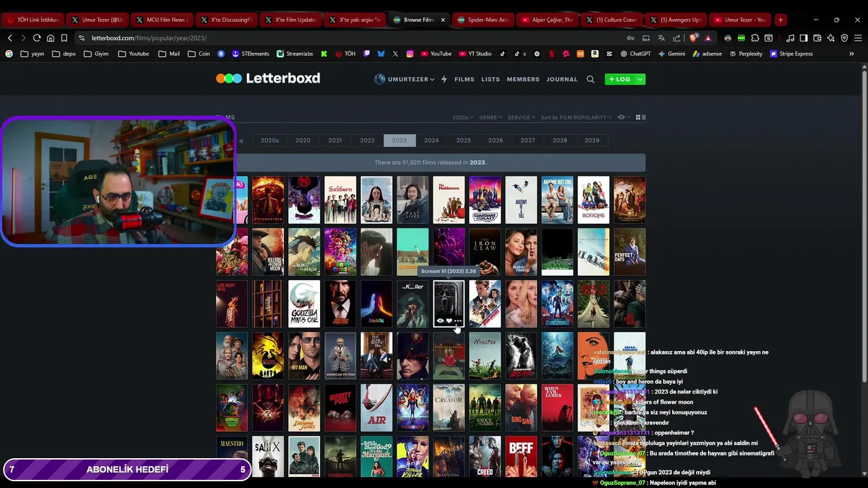
Task: Open The Iron Claw poster
Action: pyautogui.click(x=485, y=252)
